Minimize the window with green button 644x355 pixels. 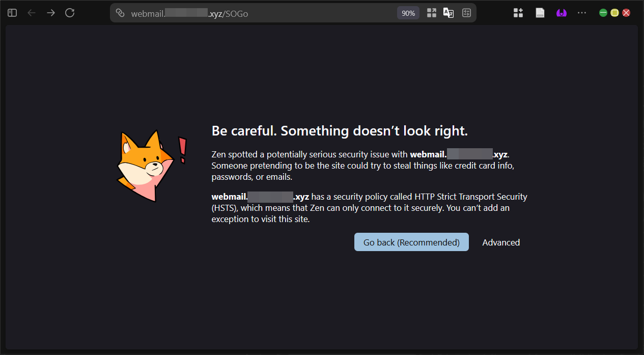[x=603, y=13]
